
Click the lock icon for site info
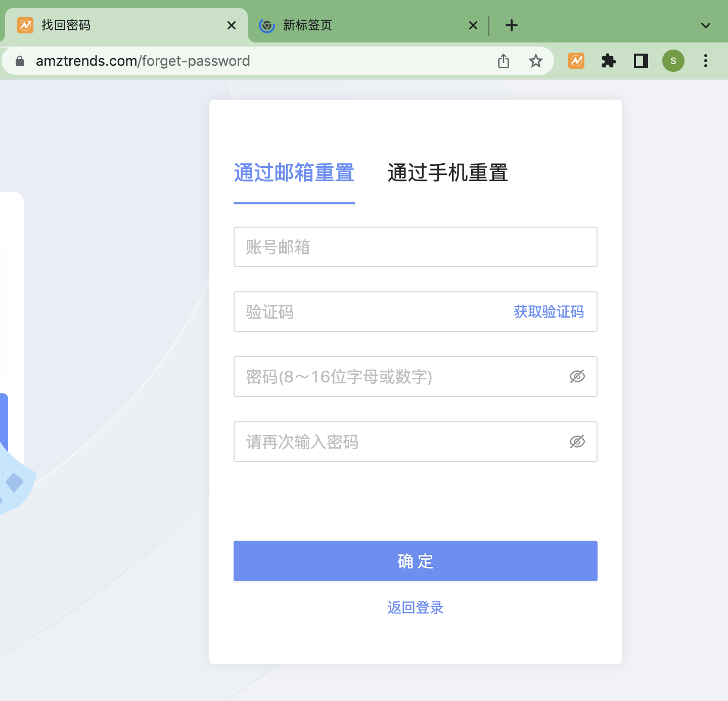(x=20, y=61)
